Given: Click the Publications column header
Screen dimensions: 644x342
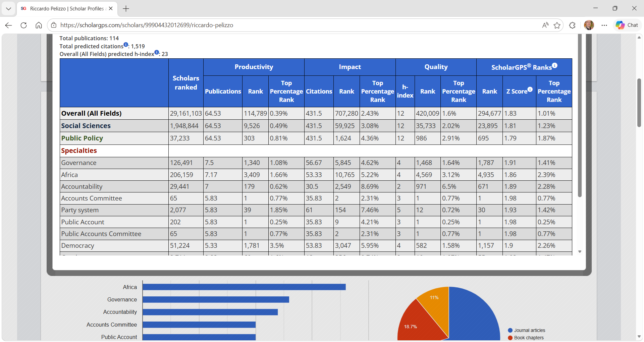Looking at the screenshot, I should (x=223, y=91).
